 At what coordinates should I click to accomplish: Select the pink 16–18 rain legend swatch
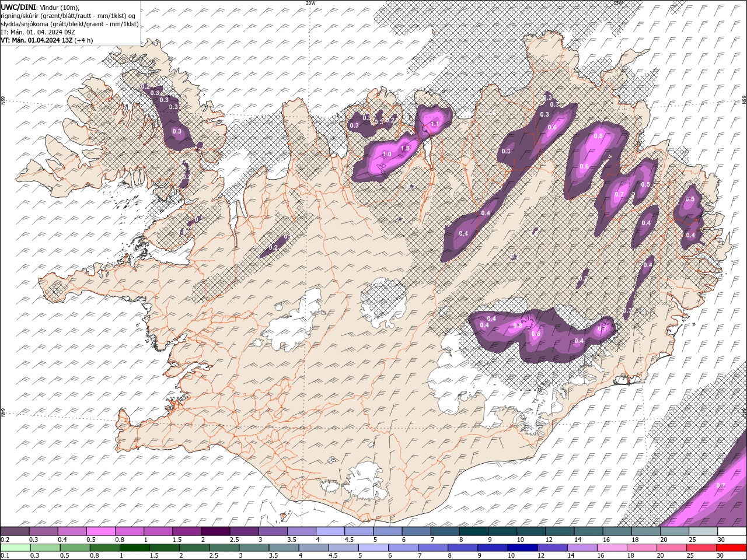tap(612, 548)
